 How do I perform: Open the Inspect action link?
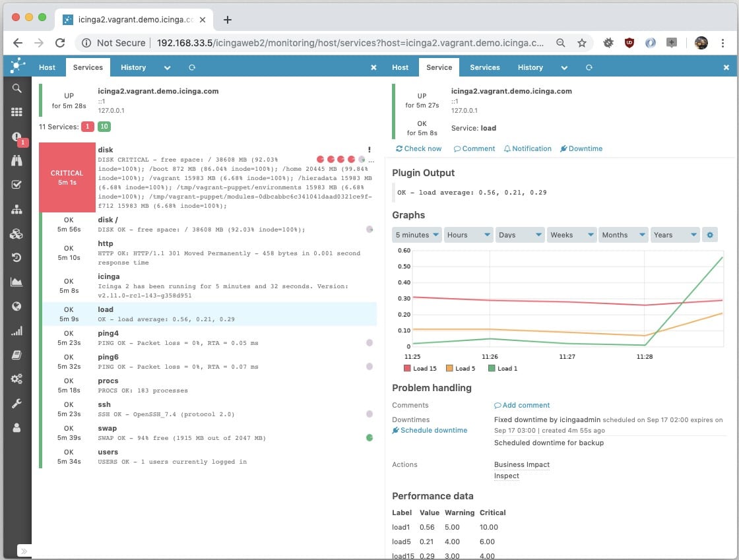pos(507,476)
